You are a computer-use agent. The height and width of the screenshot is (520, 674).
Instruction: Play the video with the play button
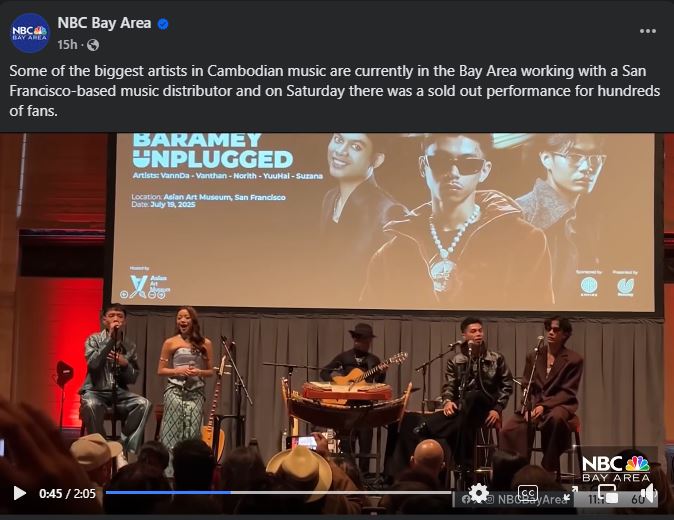pos(19,493)
